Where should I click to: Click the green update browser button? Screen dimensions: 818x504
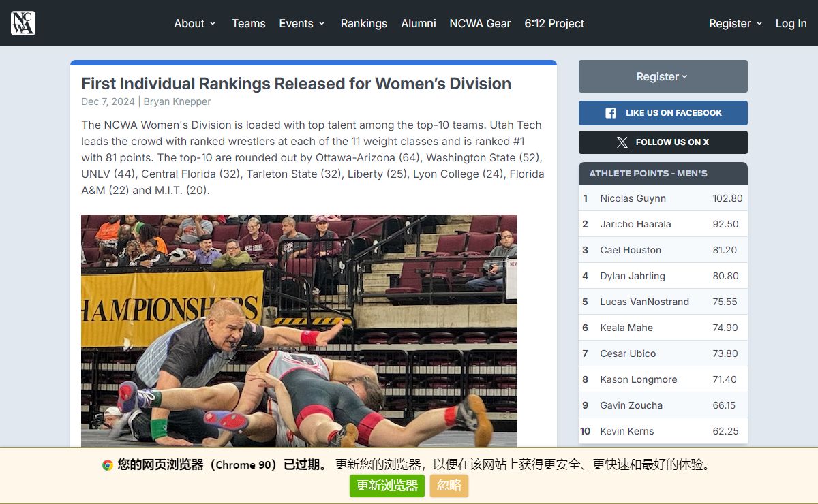tap(387, 486)
